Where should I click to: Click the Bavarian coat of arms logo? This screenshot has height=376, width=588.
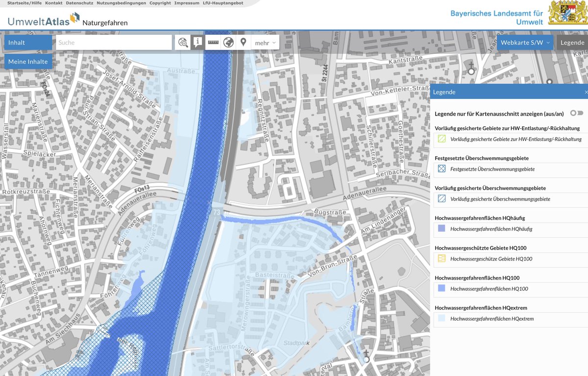[x=566, y=13]
